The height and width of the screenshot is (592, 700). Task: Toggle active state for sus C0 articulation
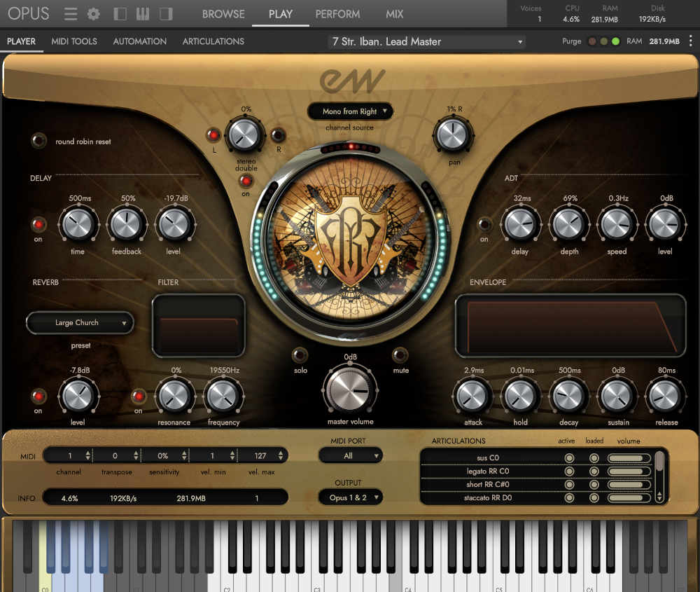click(x=569, y=458)
